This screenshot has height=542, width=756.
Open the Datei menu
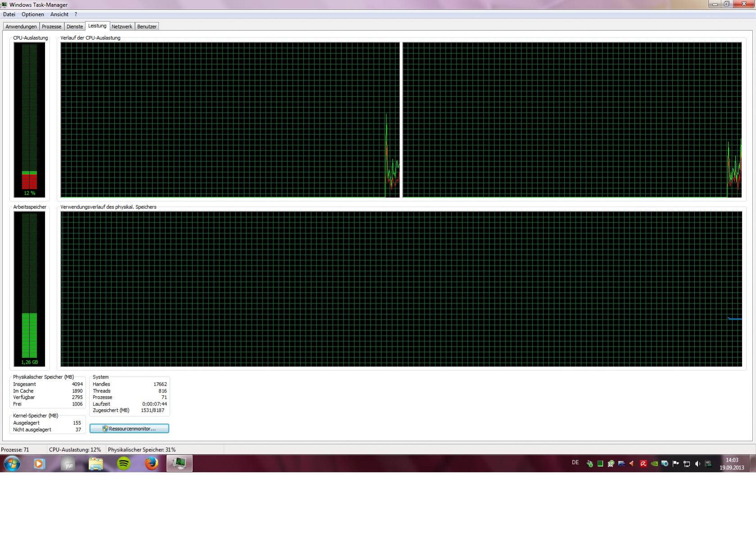point(9,14)
